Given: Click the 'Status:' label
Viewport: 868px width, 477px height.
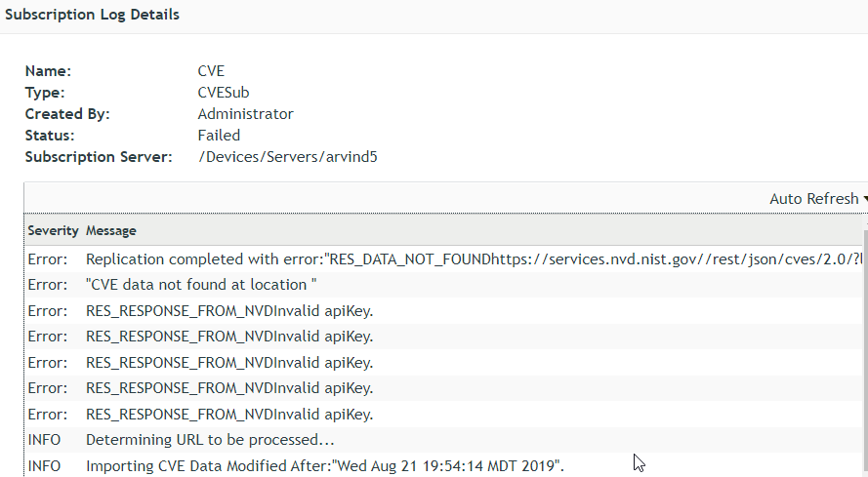Looking at the screenshot, I should pos(50,136).
